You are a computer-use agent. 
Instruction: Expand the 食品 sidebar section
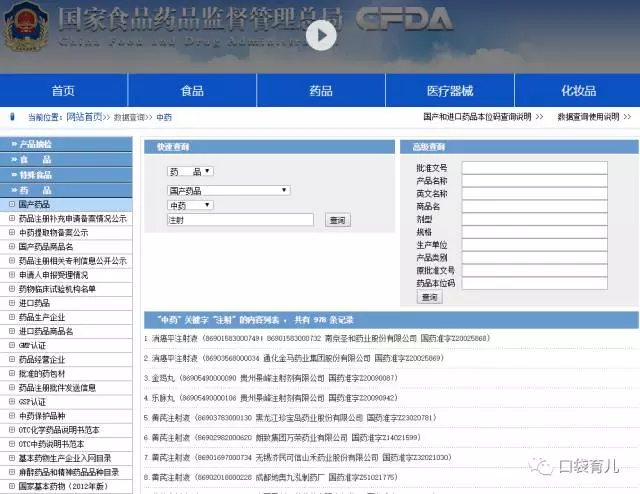(66, 160)
